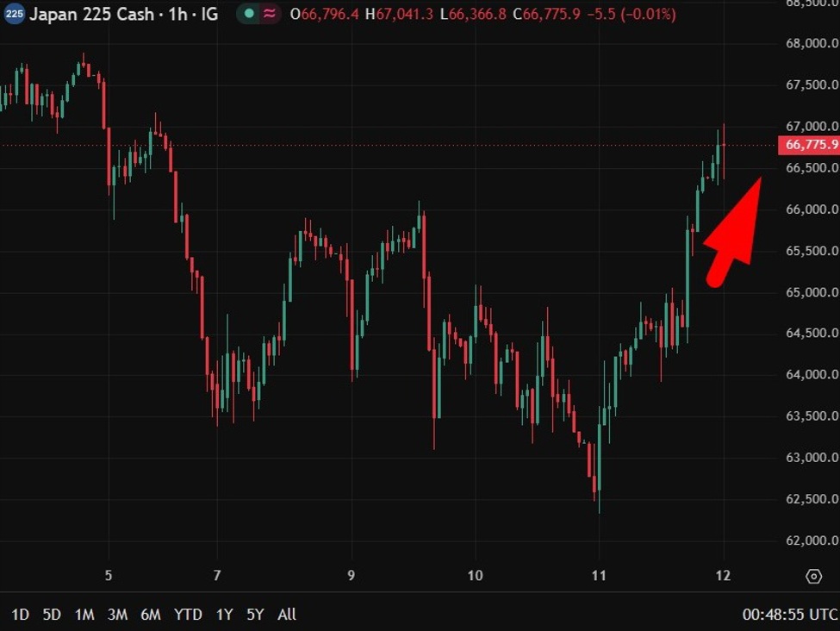Click the 64,000.0 price axis label
Image resolution: width=840 pixels, height=631 pixels.
coord(812,374)
